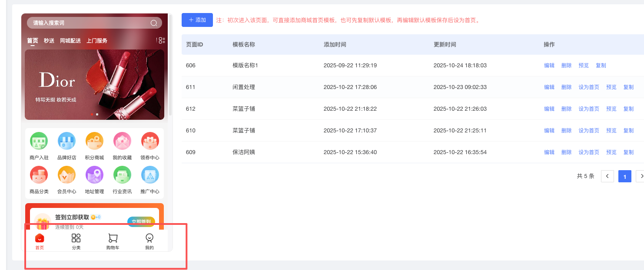
Task: Click the Dior lipstick banner image
Action: [94, 84]
